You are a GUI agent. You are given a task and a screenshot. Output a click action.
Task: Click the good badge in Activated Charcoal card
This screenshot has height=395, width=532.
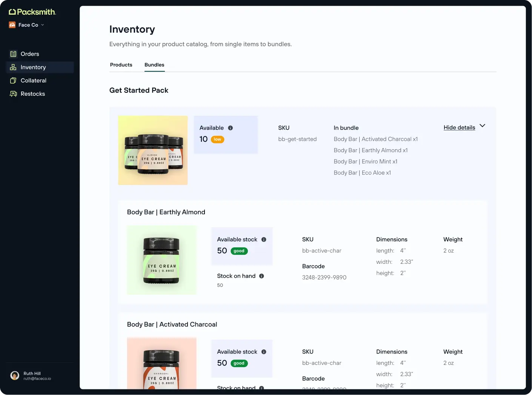pyautogui.click(x=239, y=363)
